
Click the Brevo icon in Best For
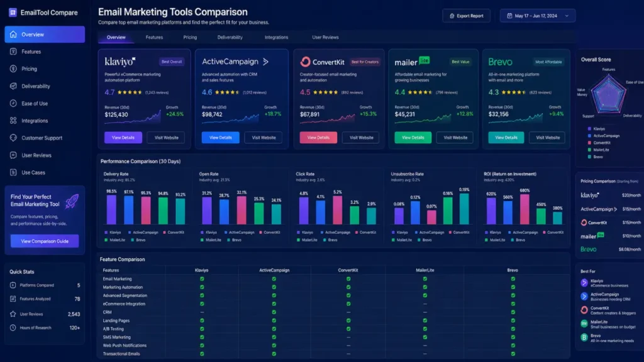click(x=584, y=337)
